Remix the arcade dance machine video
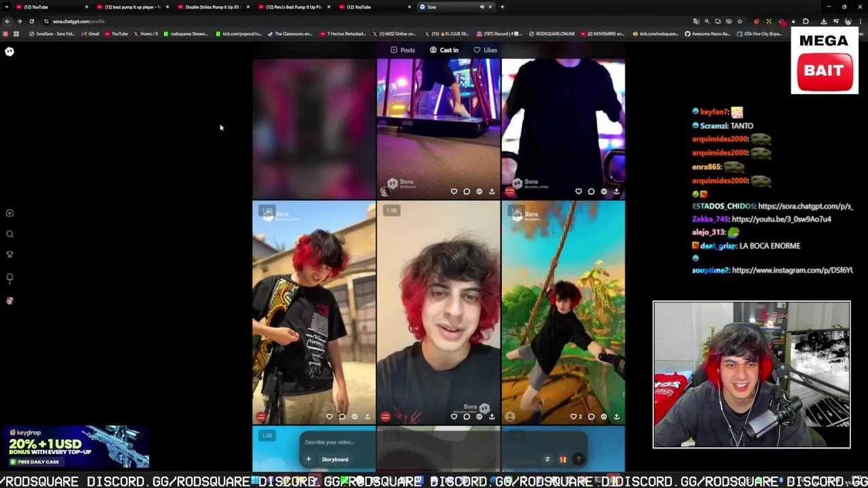The image size is (868, 488). [x=479, y=191]
